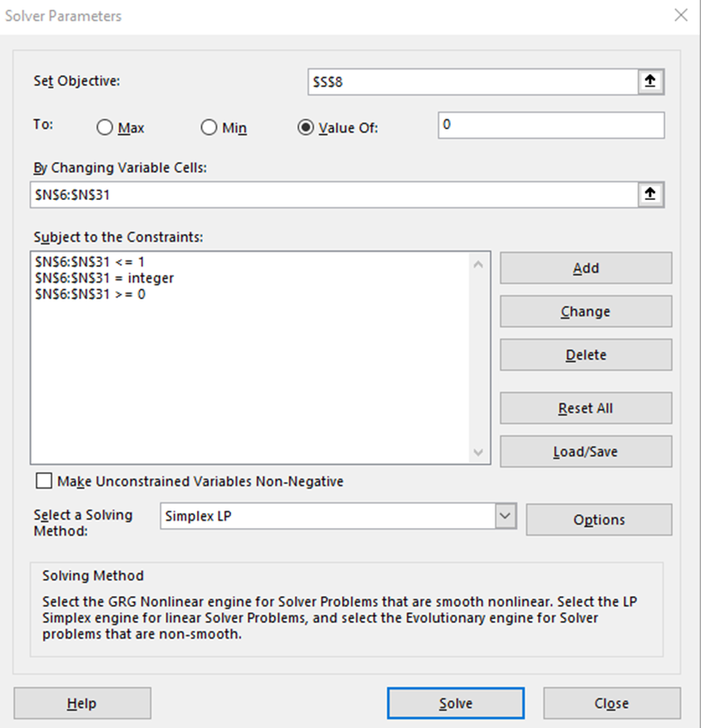Select the $N$6:$N$31 <= 1 constraint
Viewport: 701px width, 728px height.
tap(92, 261)
